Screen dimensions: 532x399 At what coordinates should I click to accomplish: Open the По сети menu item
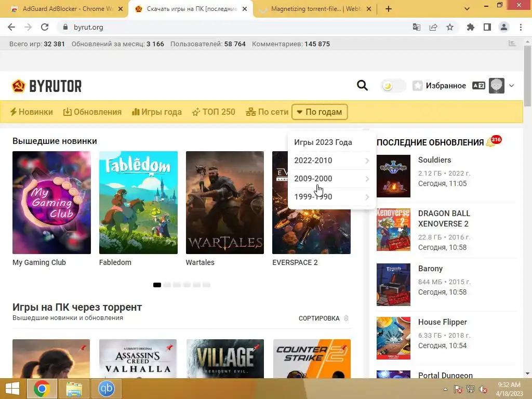point(267,112)
